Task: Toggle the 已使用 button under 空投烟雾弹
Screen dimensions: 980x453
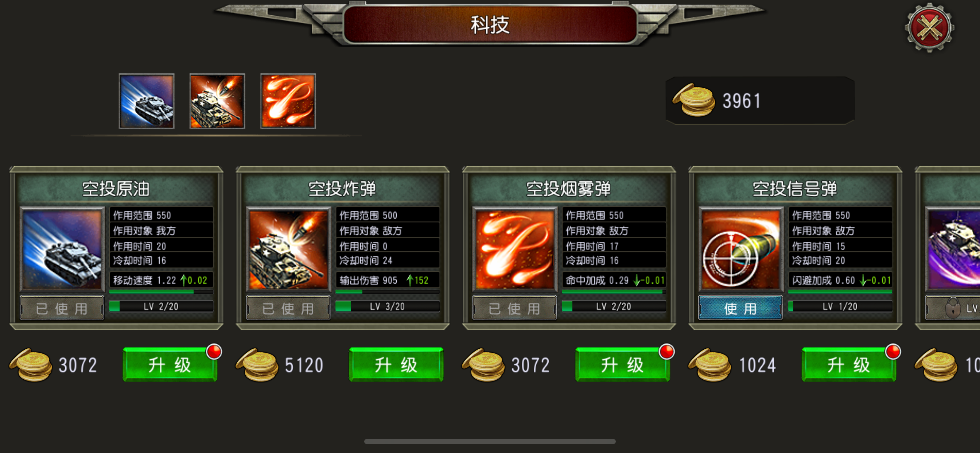Action: pyautogui.click(x=514, y=308)
